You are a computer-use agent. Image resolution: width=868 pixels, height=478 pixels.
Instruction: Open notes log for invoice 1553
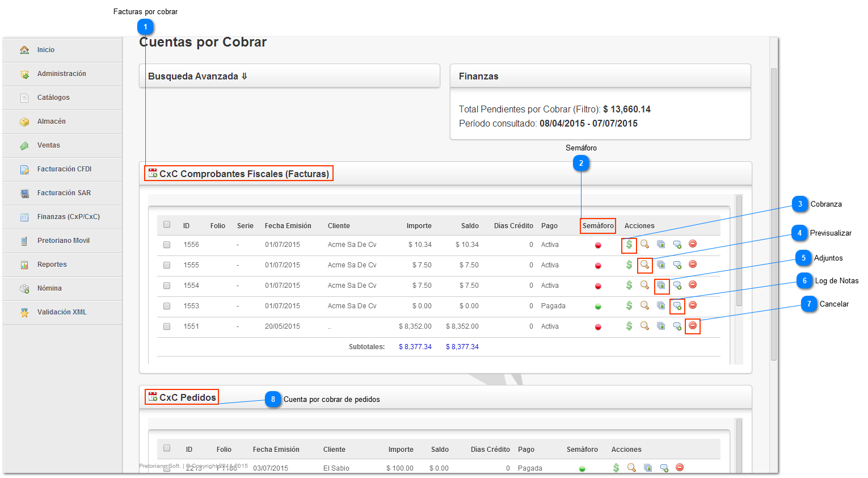(677, 305)
